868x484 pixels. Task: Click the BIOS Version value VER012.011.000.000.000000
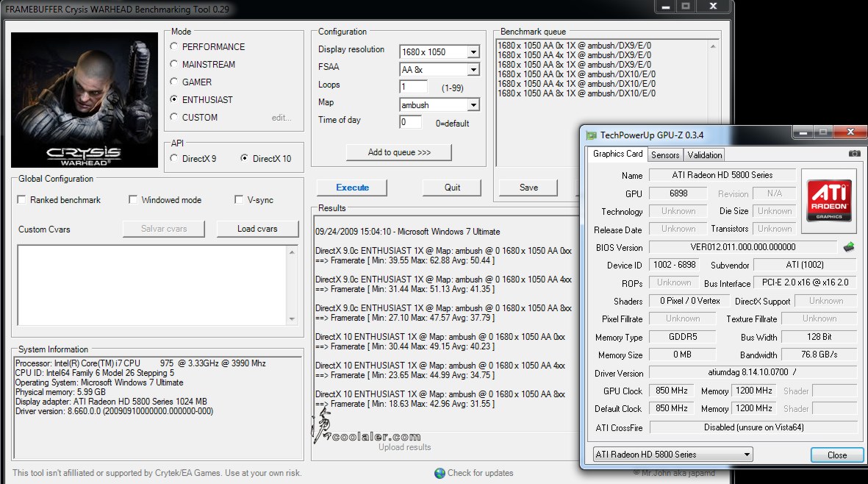point(742,247)
